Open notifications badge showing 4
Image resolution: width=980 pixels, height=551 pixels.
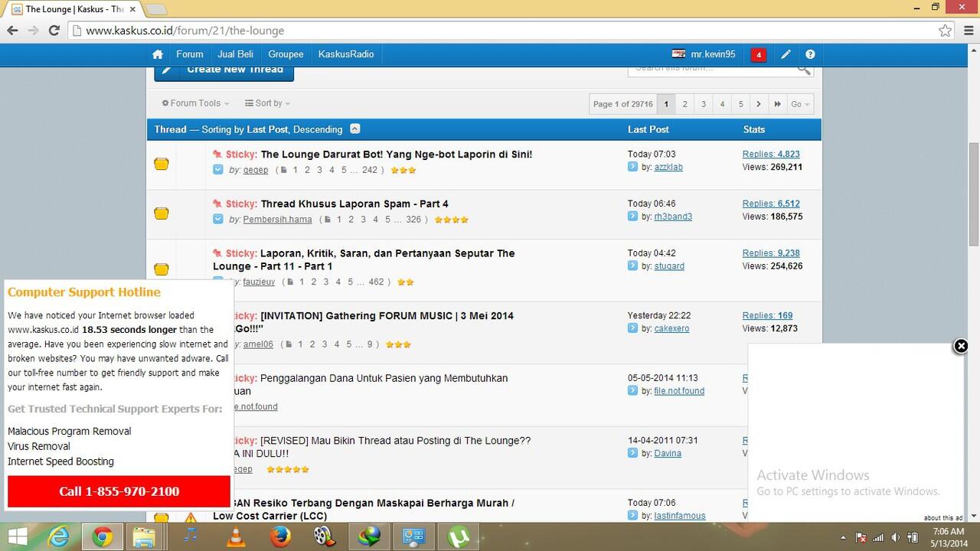pyautogui.click(x=758, y=54)
